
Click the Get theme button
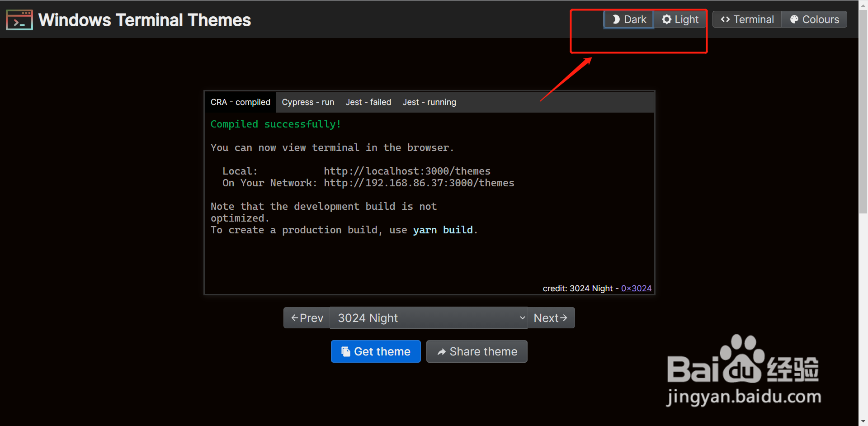tap(376, 351)
